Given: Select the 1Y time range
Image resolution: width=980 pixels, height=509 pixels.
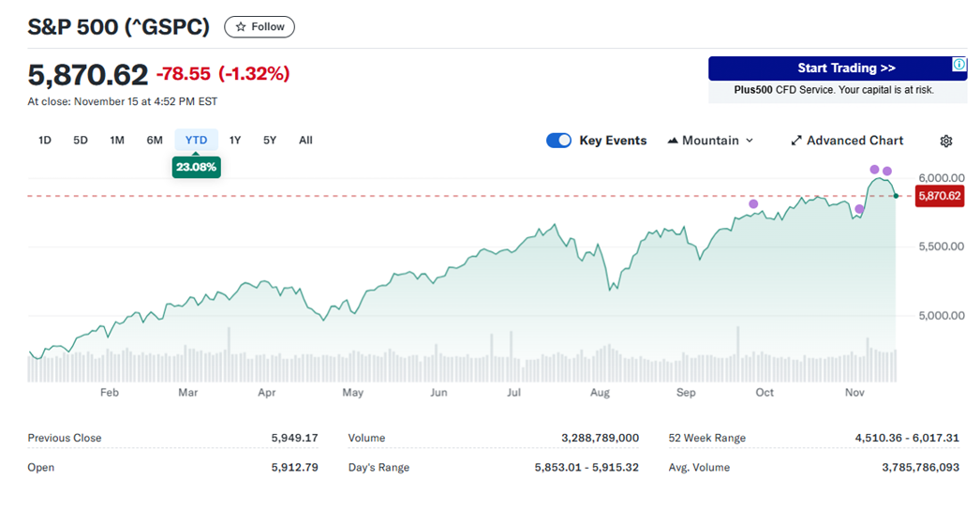Looking at the screenshot, I should point(235,140).
